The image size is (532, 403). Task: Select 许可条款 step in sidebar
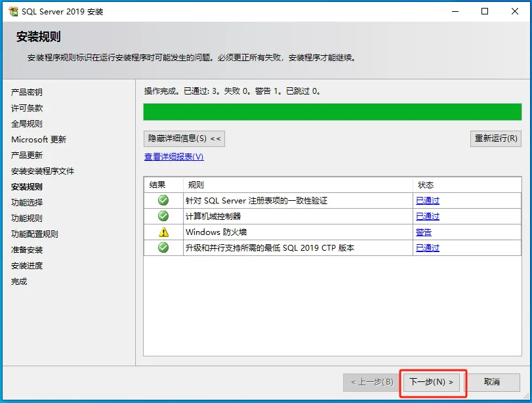coord(27,108)
